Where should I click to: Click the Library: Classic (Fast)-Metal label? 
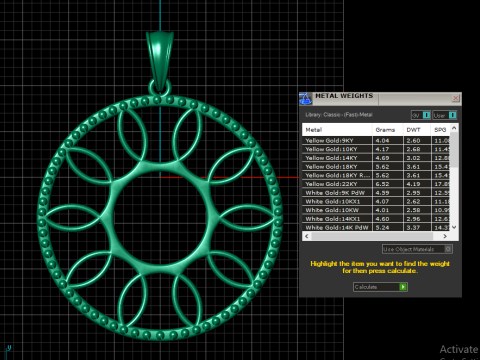click(339, 115)
